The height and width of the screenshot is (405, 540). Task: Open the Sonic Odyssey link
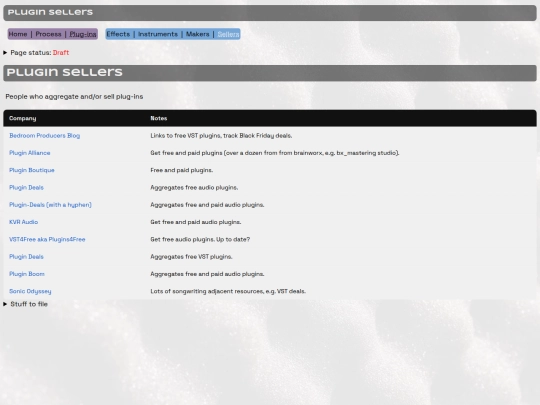[x=30, y=291]
